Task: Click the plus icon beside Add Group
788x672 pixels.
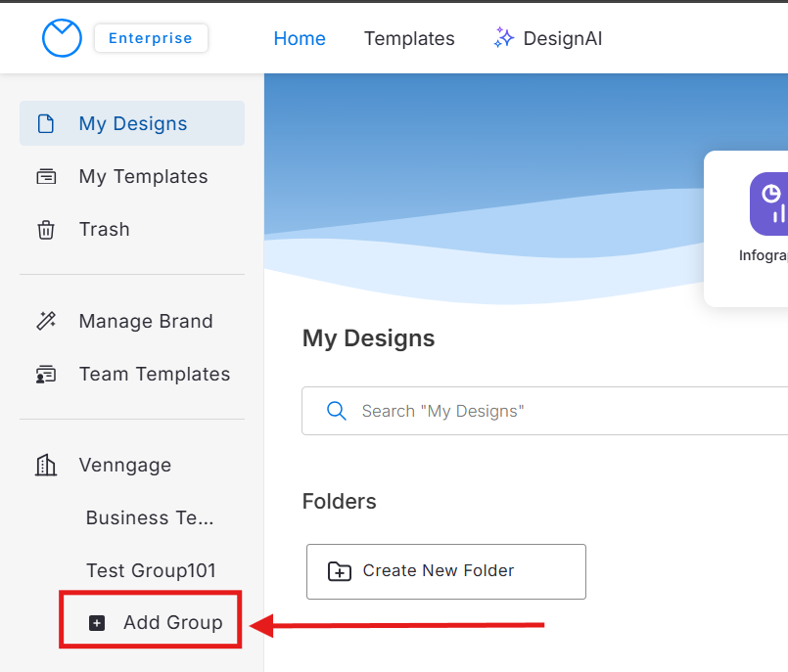Action: [x=97, y=623]
